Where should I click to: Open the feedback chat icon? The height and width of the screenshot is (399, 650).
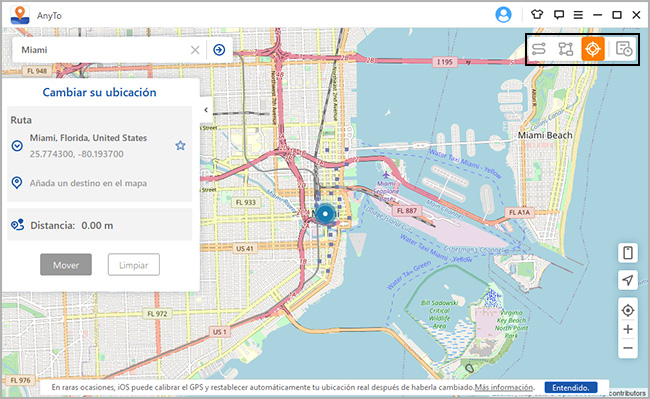pos(559,15)
